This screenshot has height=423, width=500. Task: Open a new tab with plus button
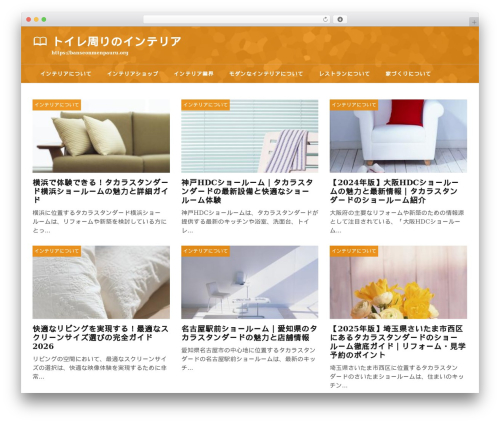click(x=474, y=22)
